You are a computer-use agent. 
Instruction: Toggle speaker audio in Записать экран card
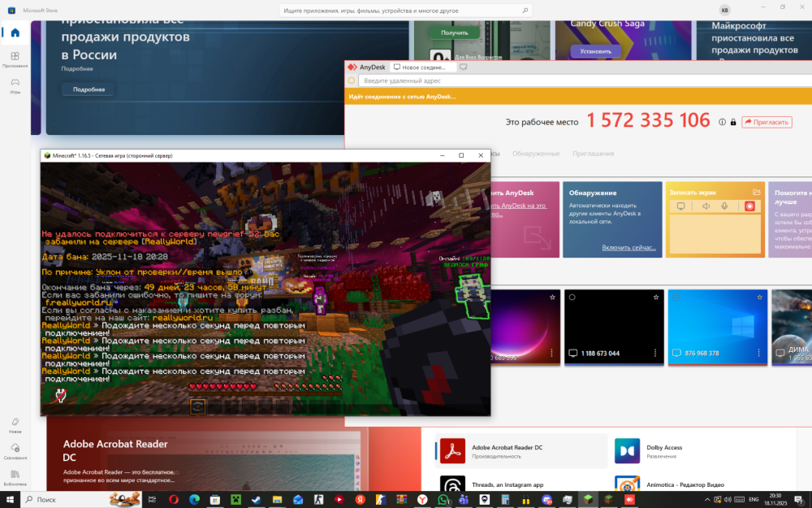click(x=706, y=206)
